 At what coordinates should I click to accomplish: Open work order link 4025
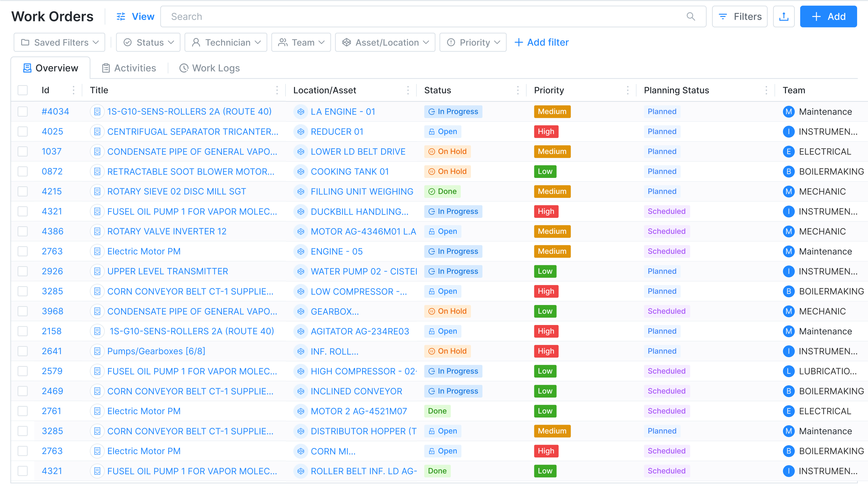click(52, 131)
